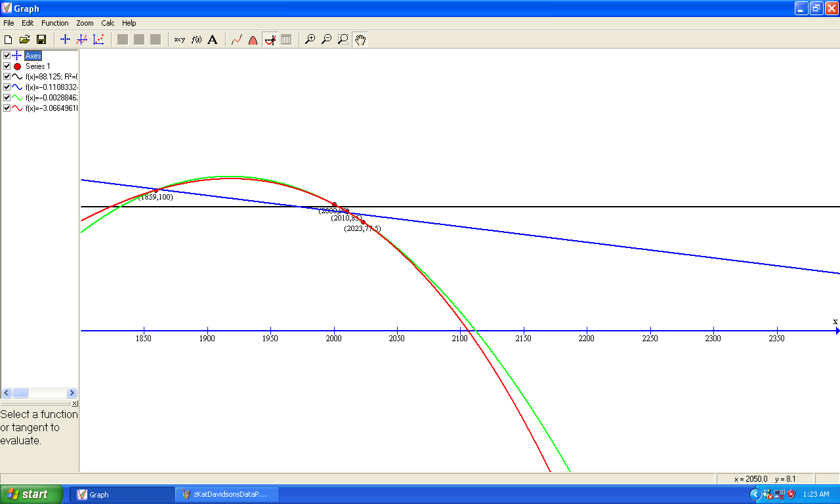Hide the green f(x)=-0.0028846 function
This screenshot has height=504, width=840.
point(7,98)
